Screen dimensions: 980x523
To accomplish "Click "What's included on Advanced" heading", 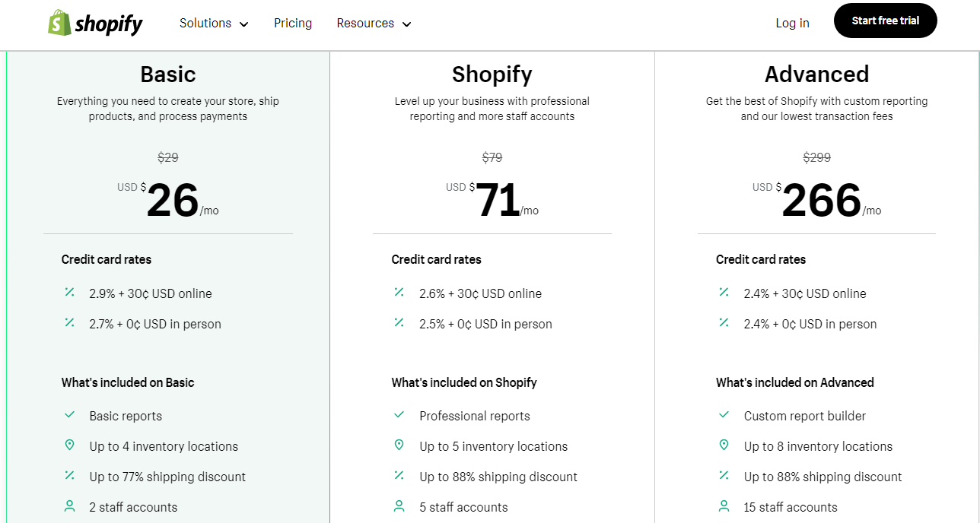I will tap(795, 382).
